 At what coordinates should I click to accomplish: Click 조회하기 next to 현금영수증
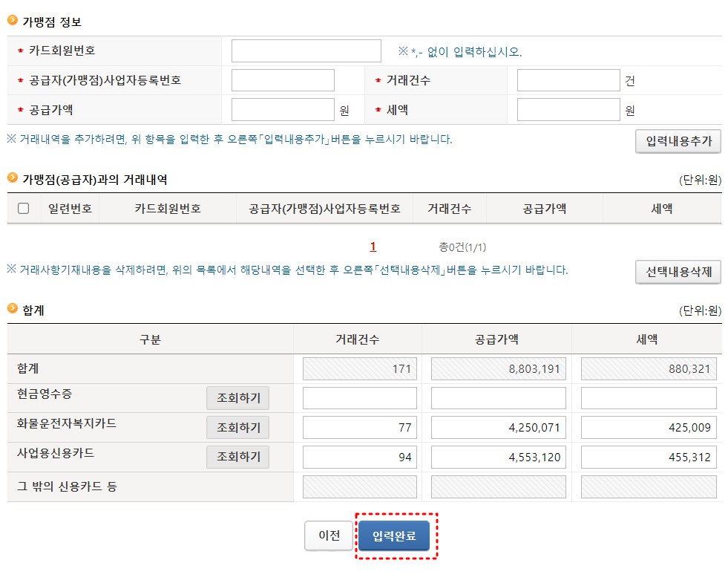click(x=237, y=397)
